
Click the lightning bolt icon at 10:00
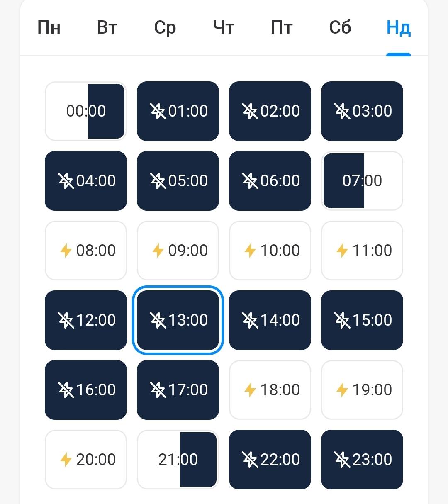250,251
